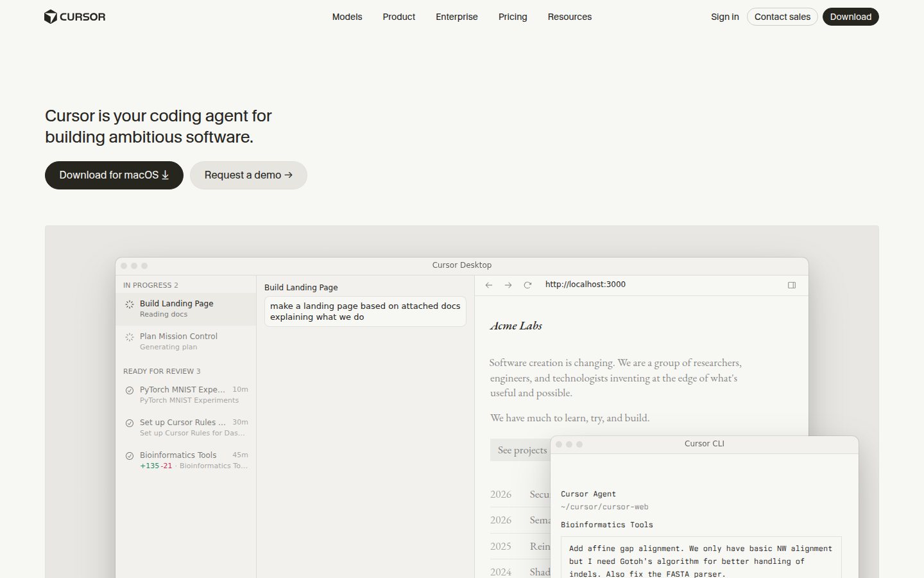Click the 30m timestamp on Cursor Rules

click(x=240, y=422)
